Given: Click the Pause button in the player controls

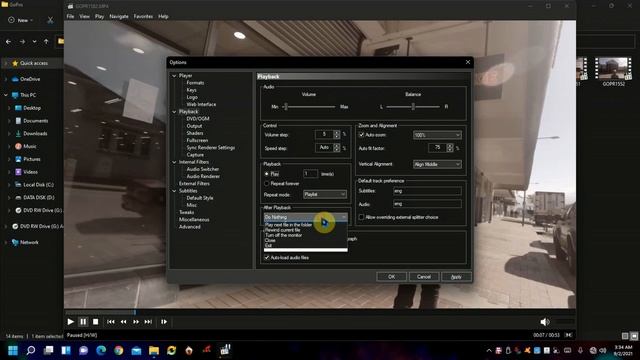Looking at the screenshot, I should (x=83, y=322).
